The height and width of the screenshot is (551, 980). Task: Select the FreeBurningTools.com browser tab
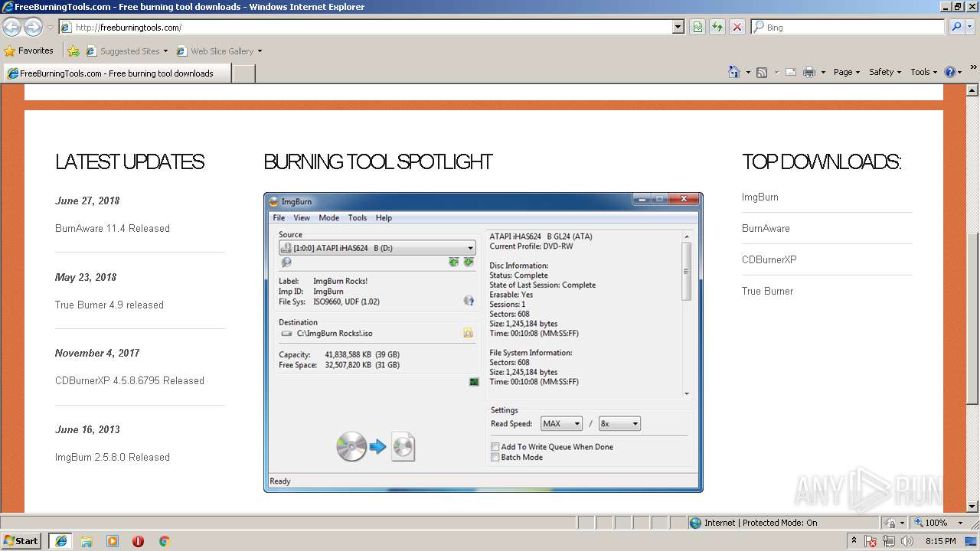coord(116,73)
